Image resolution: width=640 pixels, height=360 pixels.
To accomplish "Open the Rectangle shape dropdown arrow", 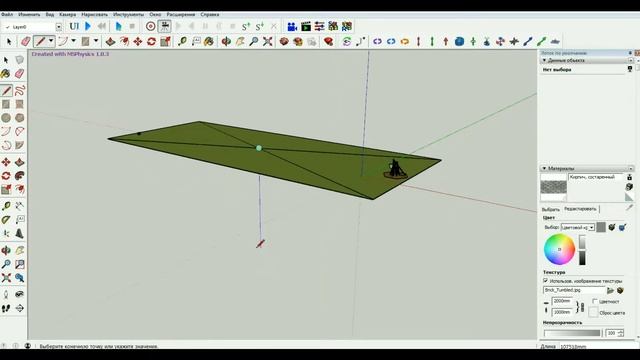I will (96, 41).
